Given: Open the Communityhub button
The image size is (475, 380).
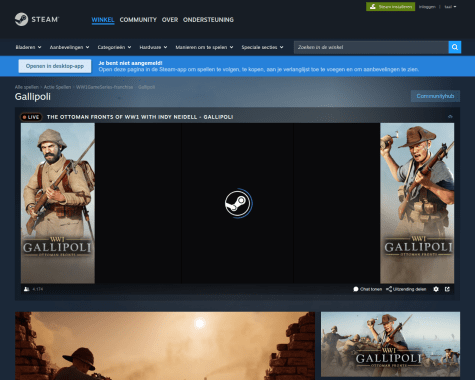Looking at the screenshot, I should point(435,96).
